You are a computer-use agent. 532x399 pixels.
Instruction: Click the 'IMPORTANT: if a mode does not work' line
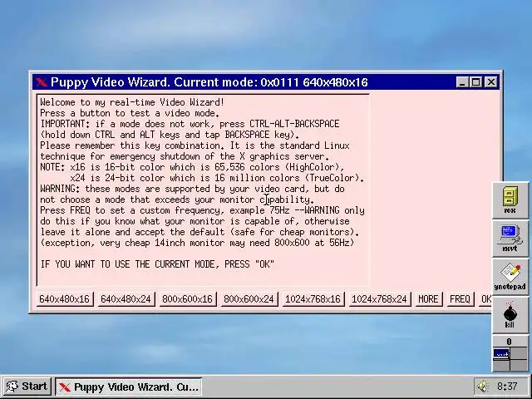tap(190, 124)
